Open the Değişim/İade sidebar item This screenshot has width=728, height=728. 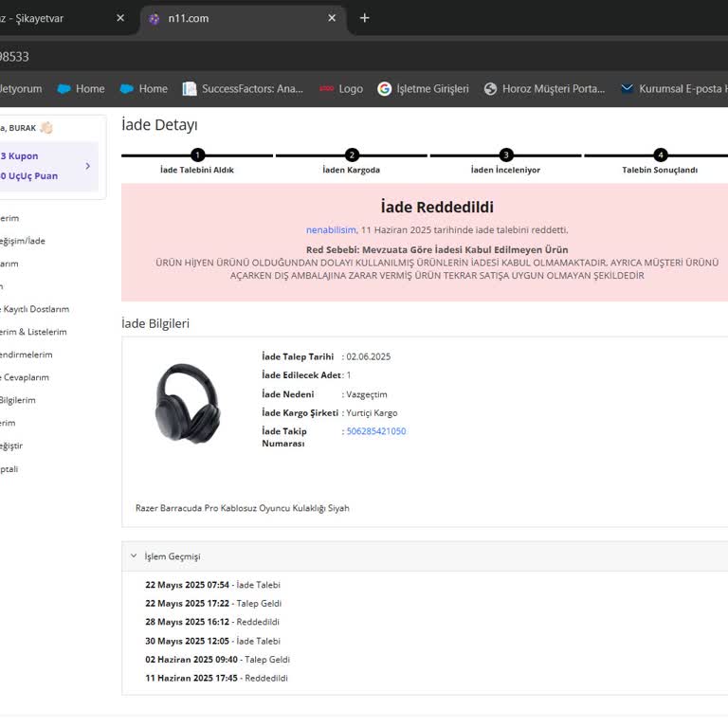click(x=23, y=241)
